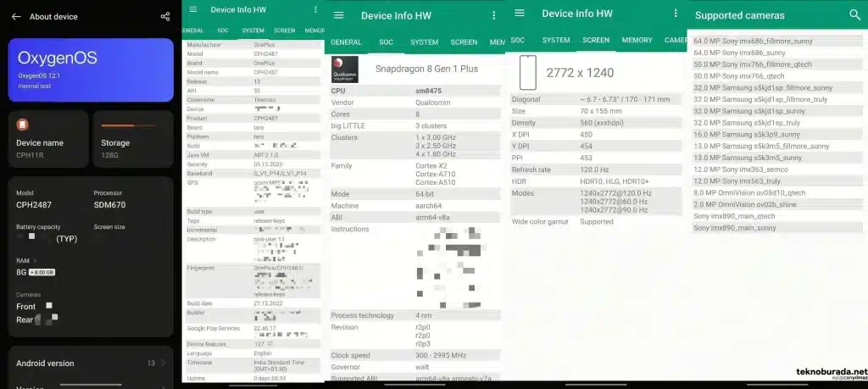Screen dimensions: 868x389
Task: Tap the phone outline icon beside 2772 x 1240
Action: point(527,73)
